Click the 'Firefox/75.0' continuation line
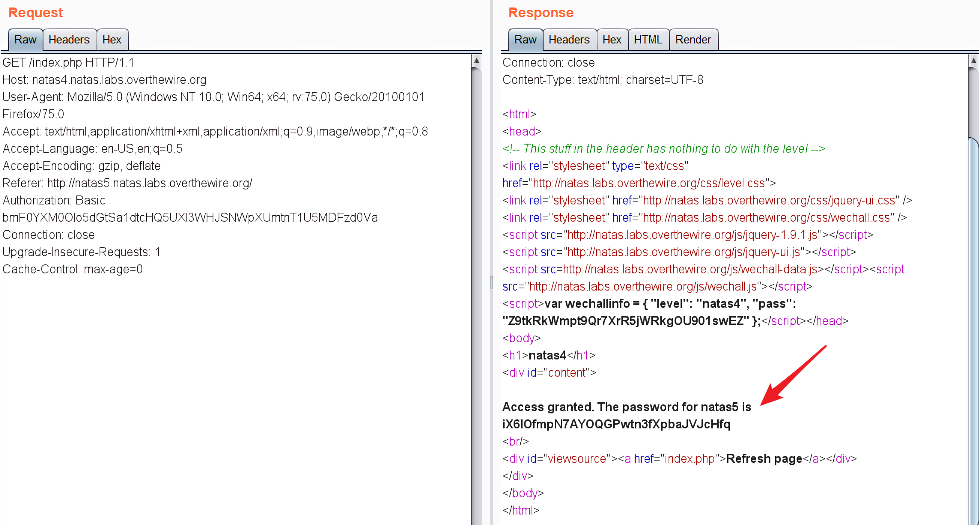The height and width of the screenshot is (525, 980). 33,114
